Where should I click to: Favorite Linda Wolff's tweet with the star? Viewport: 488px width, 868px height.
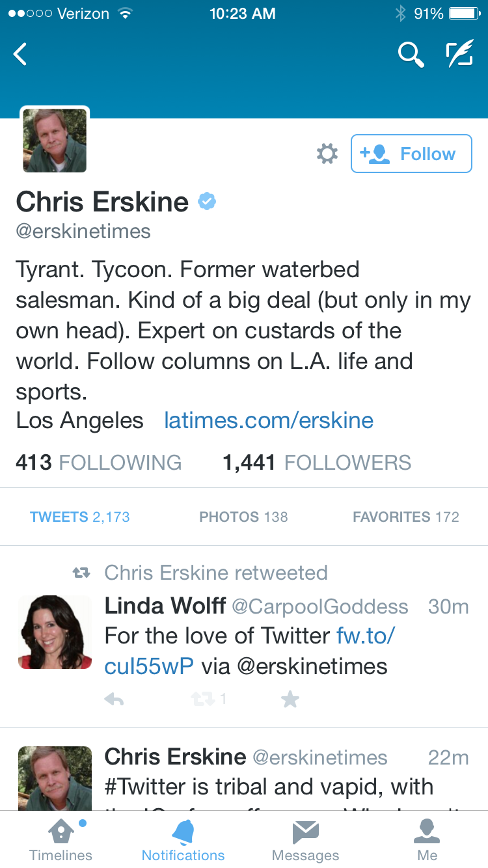[290, 699]
